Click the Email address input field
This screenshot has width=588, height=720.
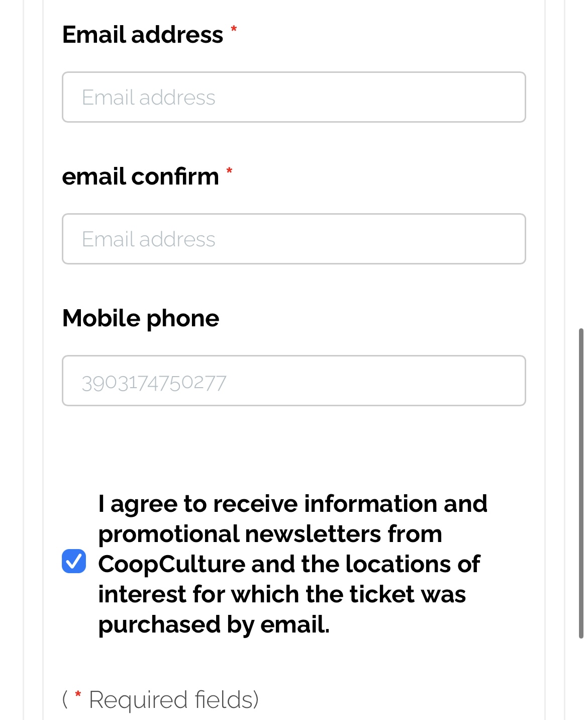point(294,97)
